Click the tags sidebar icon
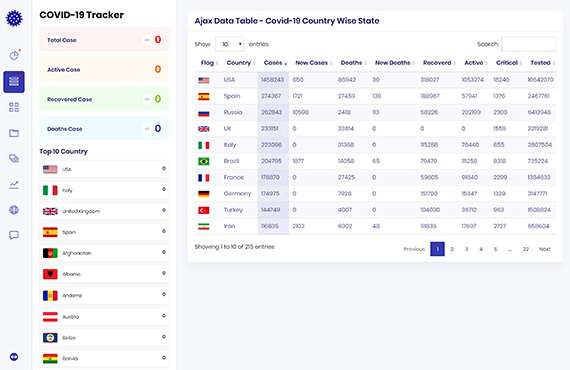570x370 pixels. 14,158
